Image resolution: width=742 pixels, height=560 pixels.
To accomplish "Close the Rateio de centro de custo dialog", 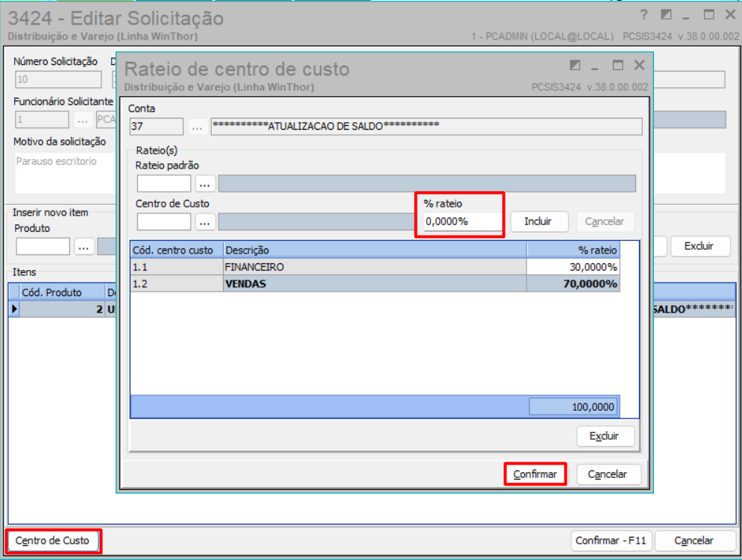I will coord(639,66).
